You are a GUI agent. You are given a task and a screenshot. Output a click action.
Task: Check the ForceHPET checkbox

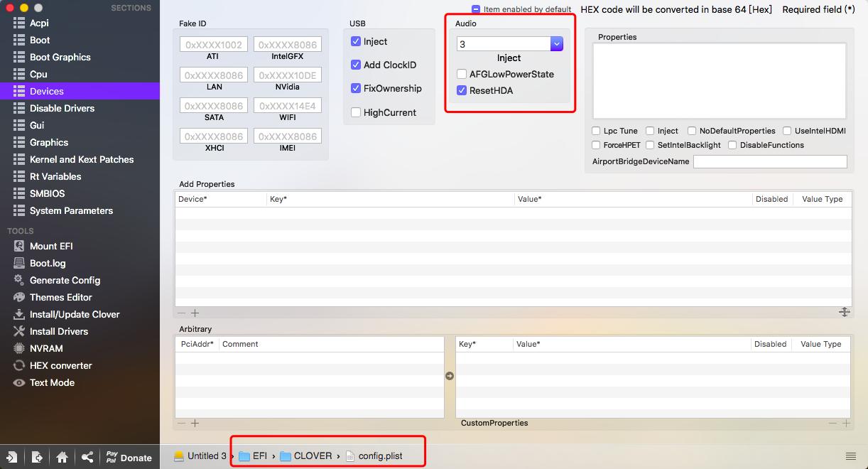pos(596,145)
